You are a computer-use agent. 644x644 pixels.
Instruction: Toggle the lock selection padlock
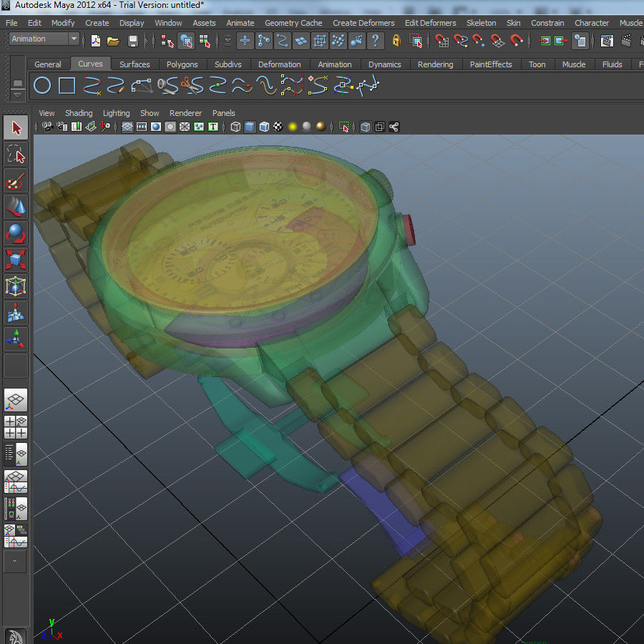[x=396, y=41]
